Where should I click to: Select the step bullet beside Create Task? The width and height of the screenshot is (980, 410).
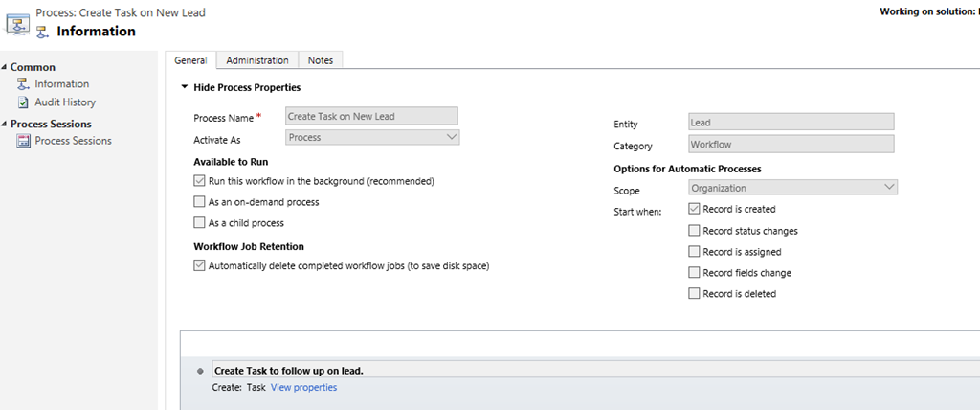pos(200,371)
